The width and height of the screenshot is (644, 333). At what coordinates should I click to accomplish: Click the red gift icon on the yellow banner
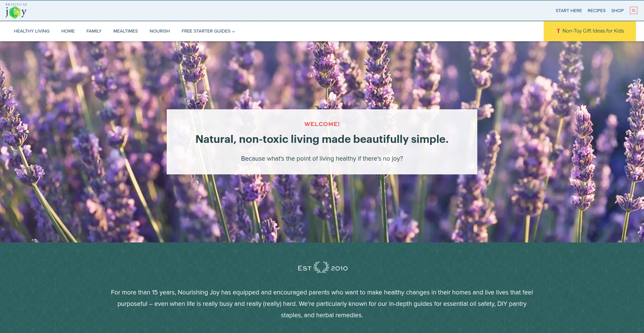[558, 31]
